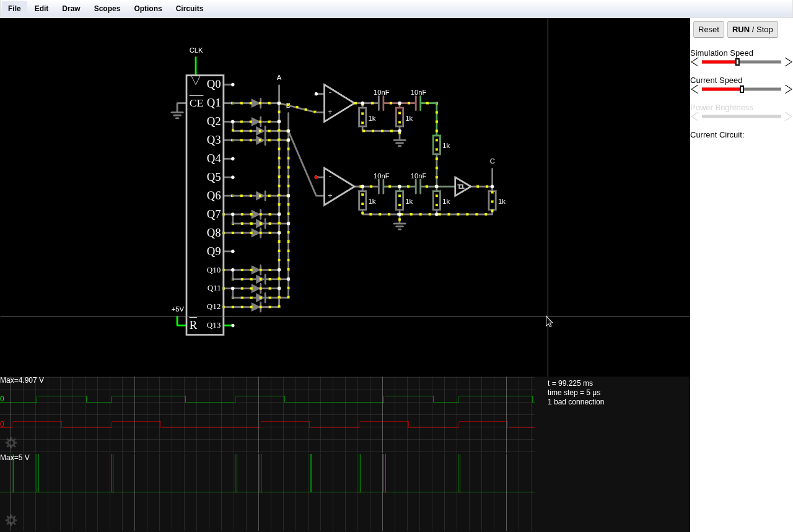Select the 1k resistor under output C
The width and height of the screenshot is (793, 532).
pos(493,201)
